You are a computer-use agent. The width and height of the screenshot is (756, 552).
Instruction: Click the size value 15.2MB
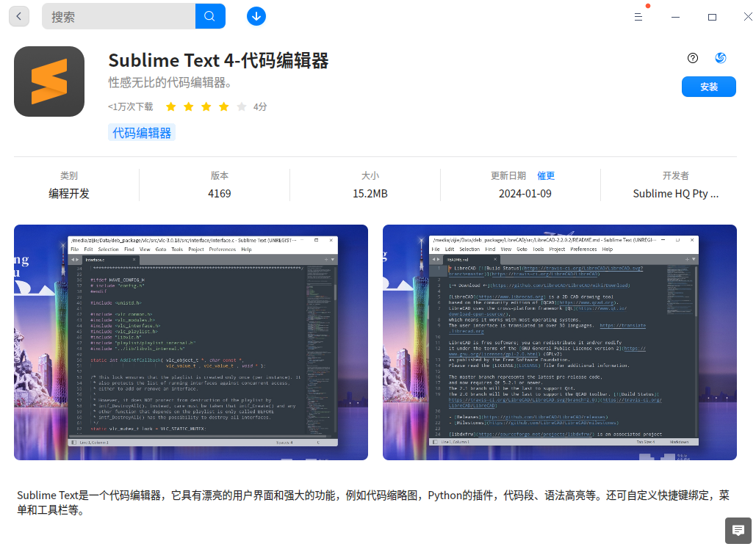point(370,194)
